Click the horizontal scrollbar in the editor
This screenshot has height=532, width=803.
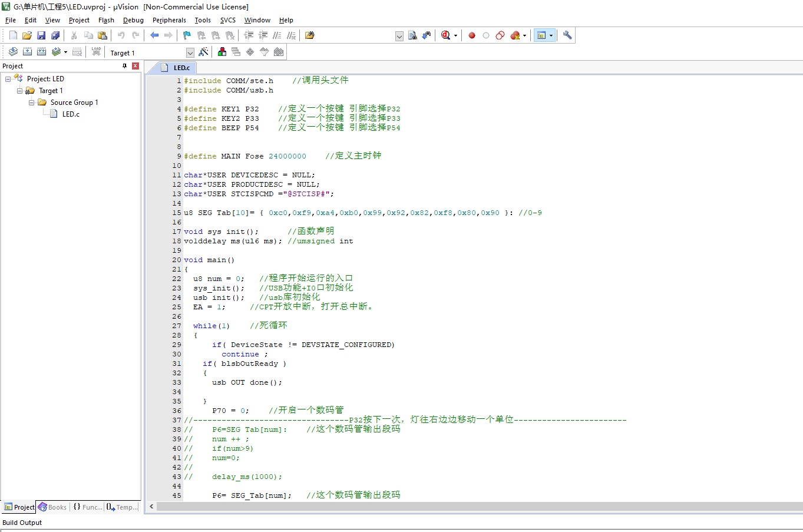coord(477,507)
